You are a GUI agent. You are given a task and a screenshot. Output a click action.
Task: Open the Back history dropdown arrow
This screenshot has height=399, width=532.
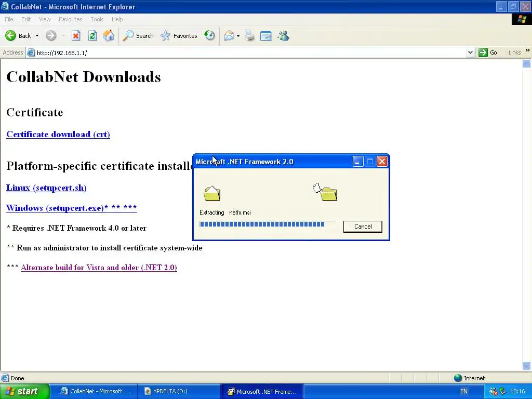point(37,36)
